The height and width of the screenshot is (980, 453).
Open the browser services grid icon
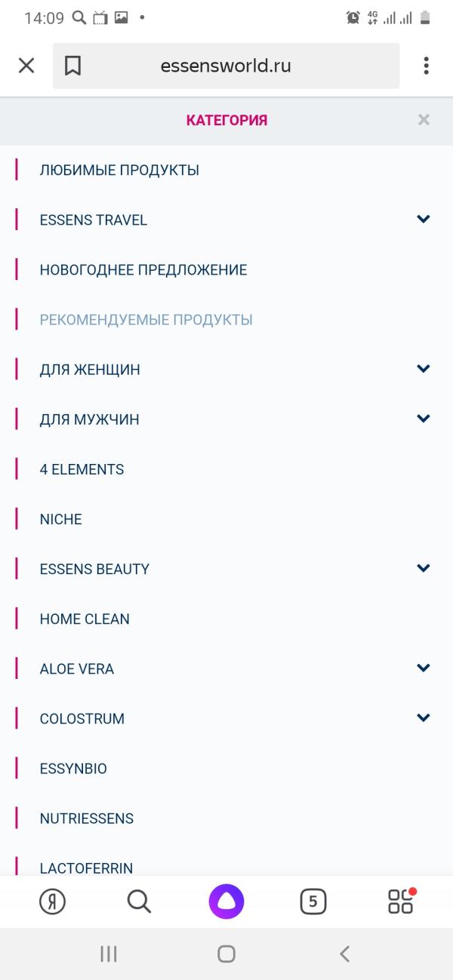(x=401, y=901)
